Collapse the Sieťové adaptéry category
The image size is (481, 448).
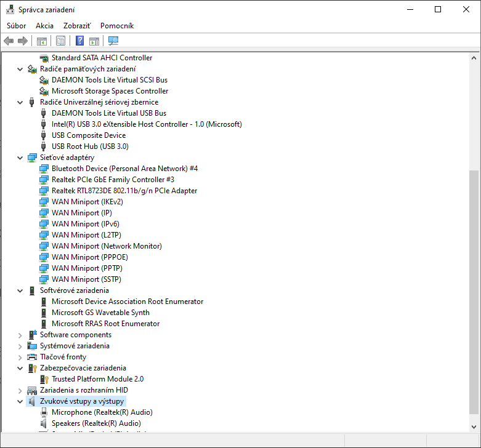tap(20, 158)
